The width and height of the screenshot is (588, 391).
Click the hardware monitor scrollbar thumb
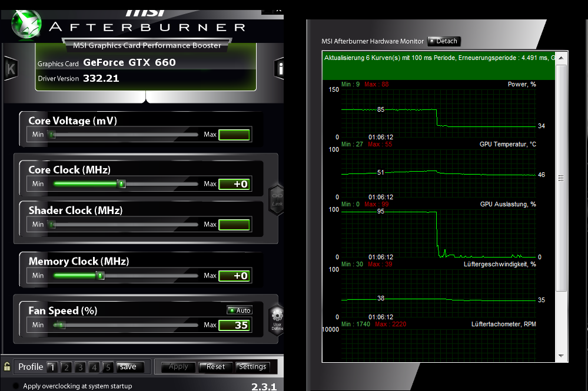[561, 178]
